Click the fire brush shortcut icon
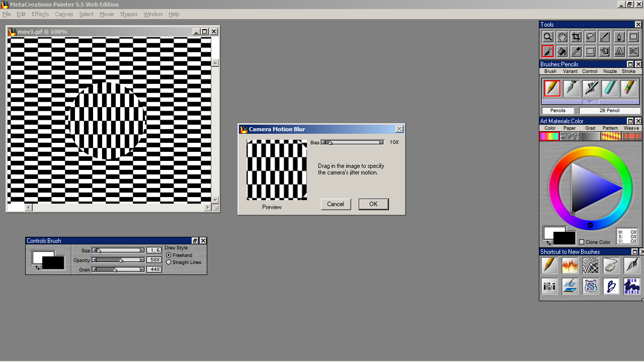 570,265
